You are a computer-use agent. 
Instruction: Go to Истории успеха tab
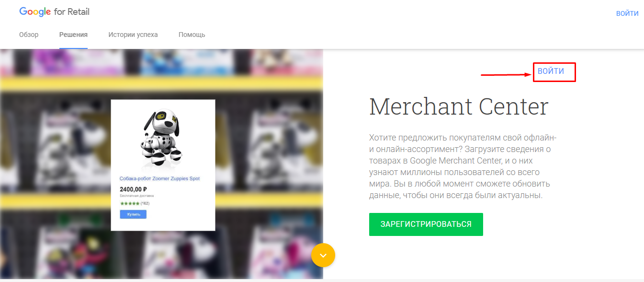tap(133, 35)
